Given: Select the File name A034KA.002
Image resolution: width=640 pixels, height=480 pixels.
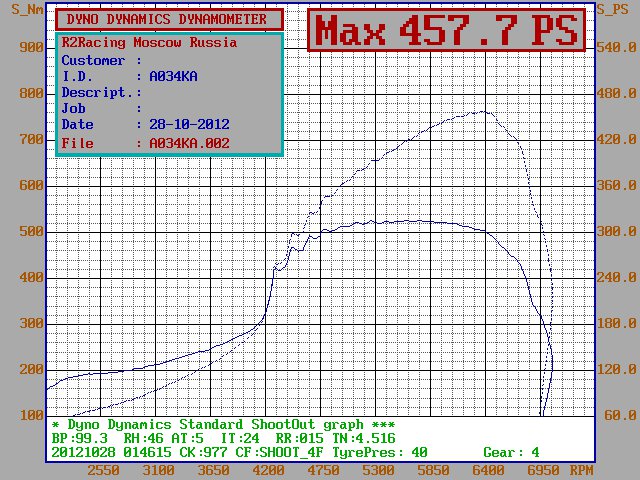Looking at the screenshot, I should [x=189, y=143].
